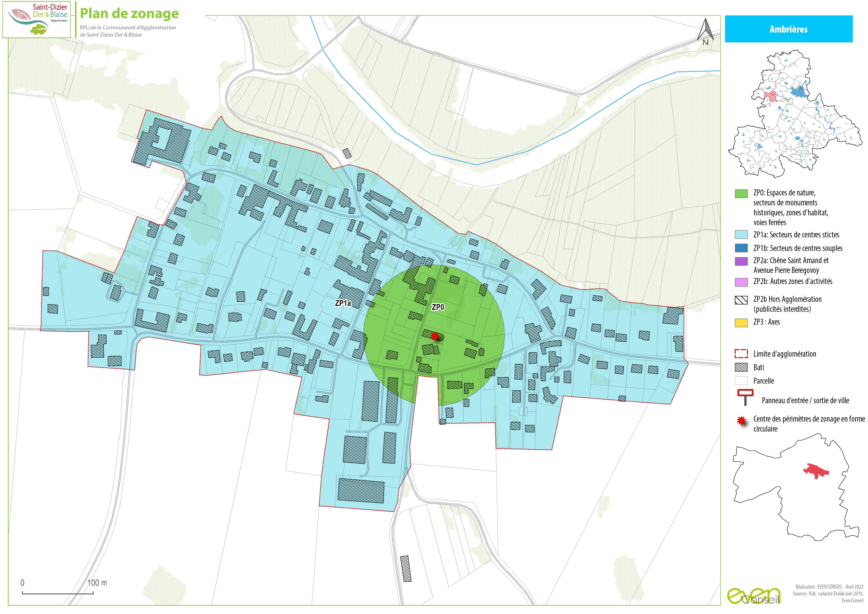Click the green ZP0 legend swatch
Viewport: 868px width, 614px height.
coord(741,194)
